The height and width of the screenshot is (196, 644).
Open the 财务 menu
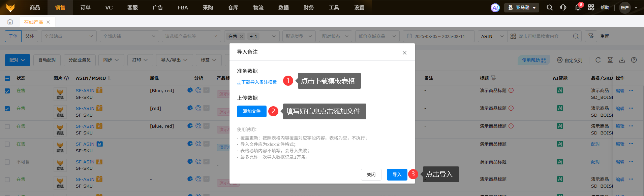click(309, 7)
